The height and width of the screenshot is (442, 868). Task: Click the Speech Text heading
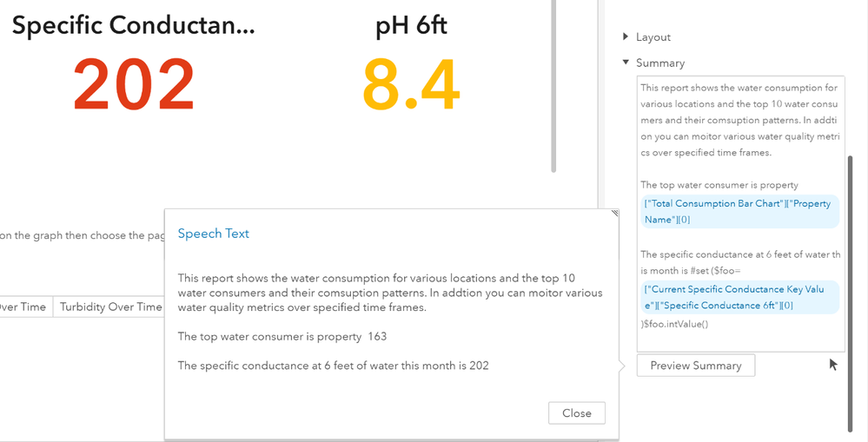(214, 234)
